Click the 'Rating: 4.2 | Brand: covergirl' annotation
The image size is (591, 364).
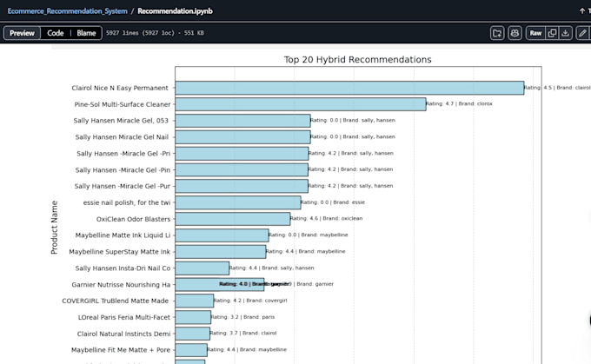pyautogui.click(x=250, y=301)
